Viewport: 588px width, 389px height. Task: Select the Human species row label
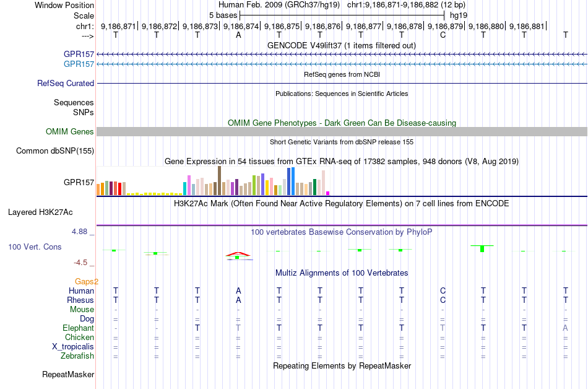[x=81, y=291]
